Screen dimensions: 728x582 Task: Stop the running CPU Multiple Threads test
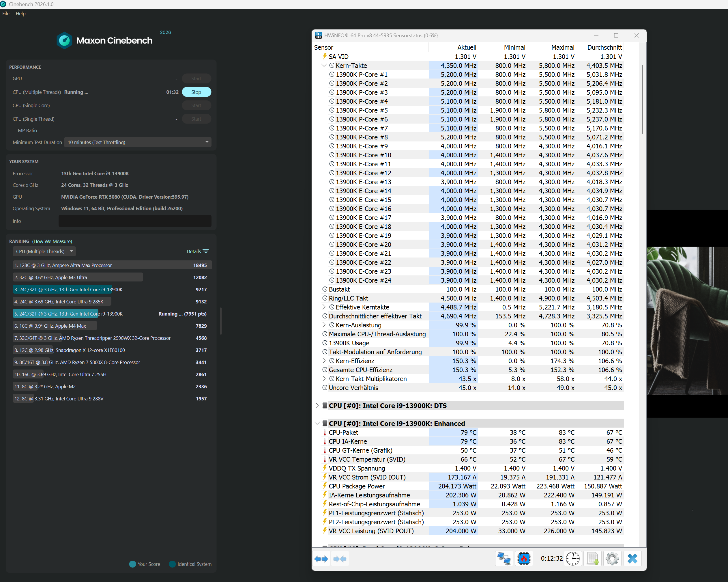[196, 92]
